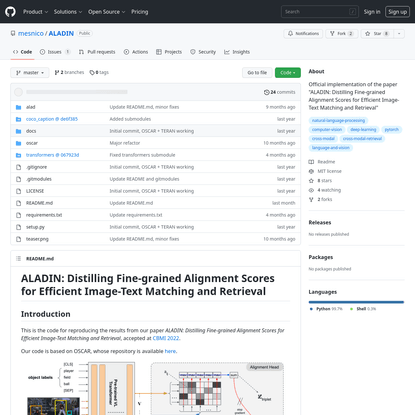Open the alad folder
The width and height of the screenshot is (415, 415).
pos(31,107)
